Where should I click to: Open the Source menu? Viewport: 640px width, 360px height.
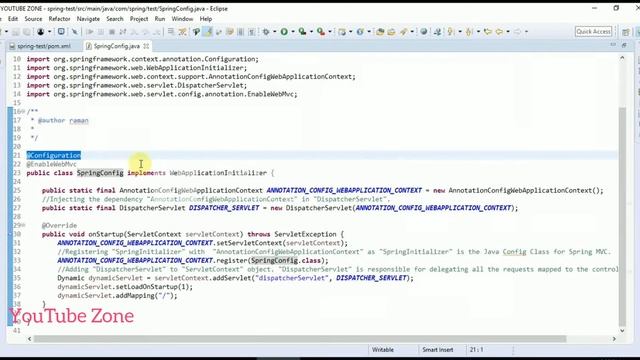[x=33, y=19]
